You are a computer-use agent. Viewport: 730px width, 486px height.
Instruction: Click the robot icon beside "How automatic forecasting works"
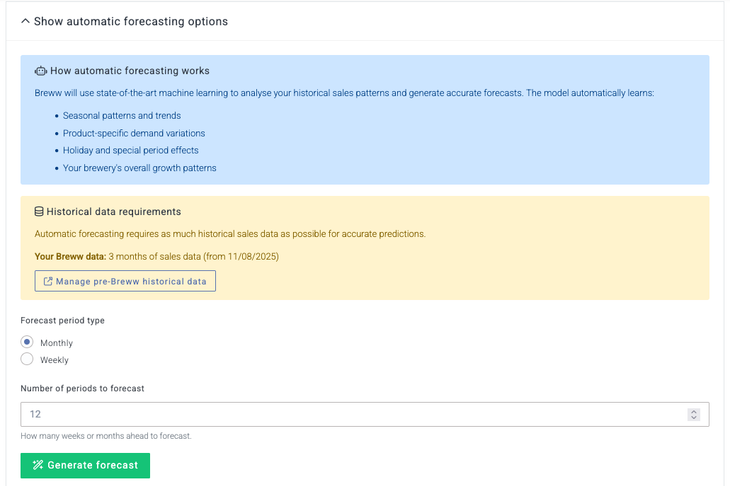pos(40,71)
